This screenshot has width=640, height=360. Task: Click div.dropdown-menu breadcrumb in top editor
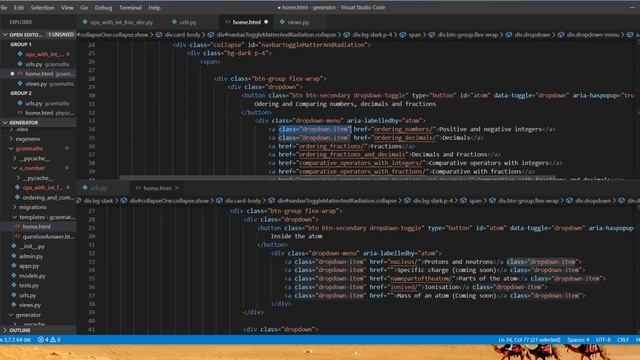pyautogui.click(x=593, y=35)
